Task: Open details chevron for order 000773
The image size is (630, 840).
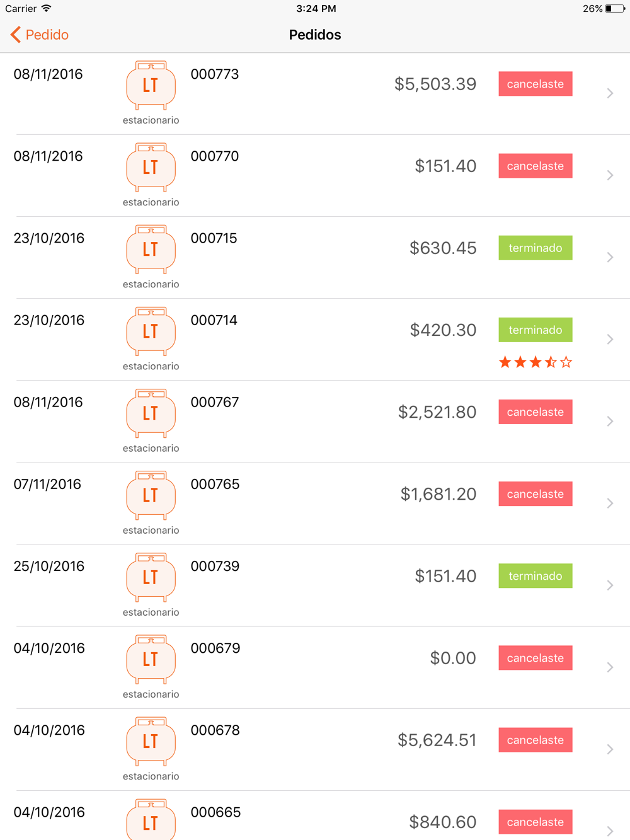Action: point(610,93)
